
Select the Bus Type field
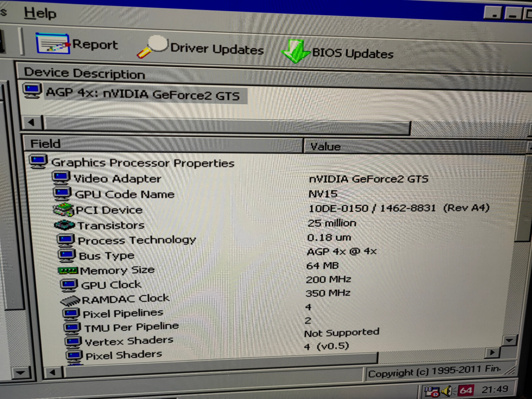coord(106,256)
